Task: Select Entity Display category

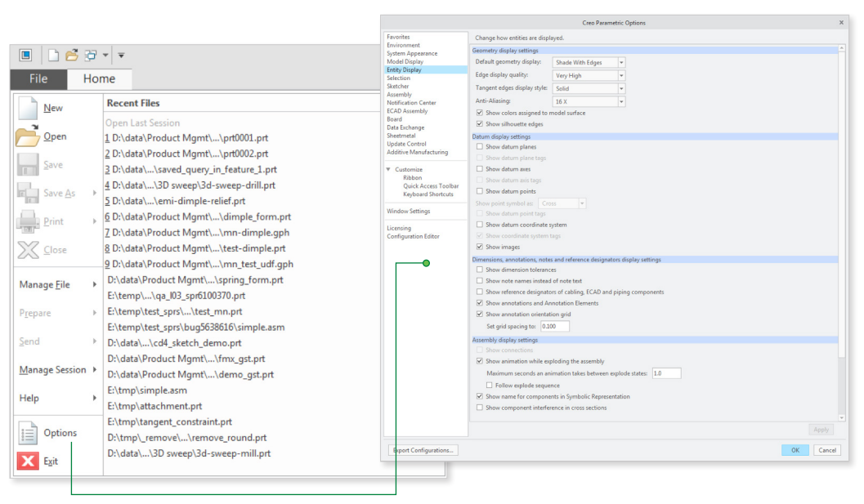Action: pos(425,70)
